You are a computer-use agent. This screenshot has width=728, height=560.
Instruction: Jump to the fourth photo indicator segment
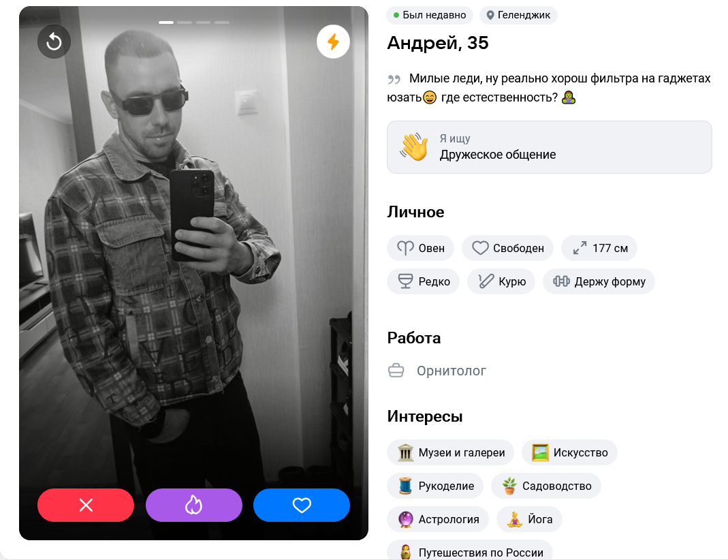(222, 22)
